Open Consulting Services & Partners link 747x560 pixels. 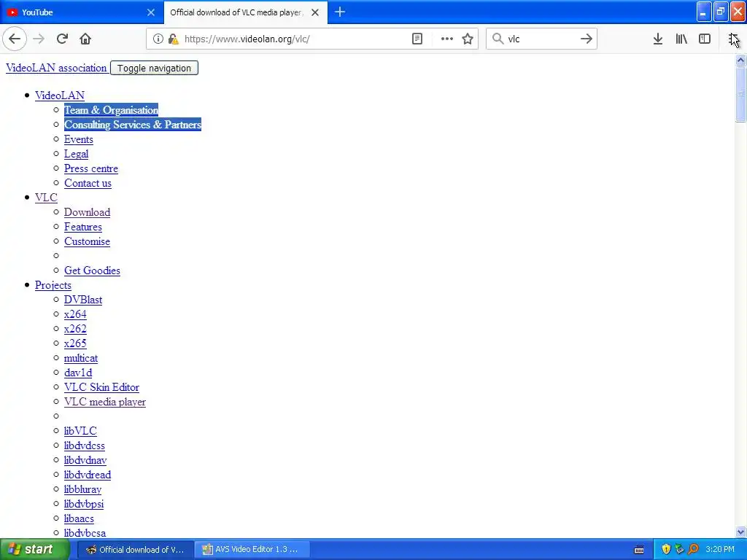click(133, 125)
